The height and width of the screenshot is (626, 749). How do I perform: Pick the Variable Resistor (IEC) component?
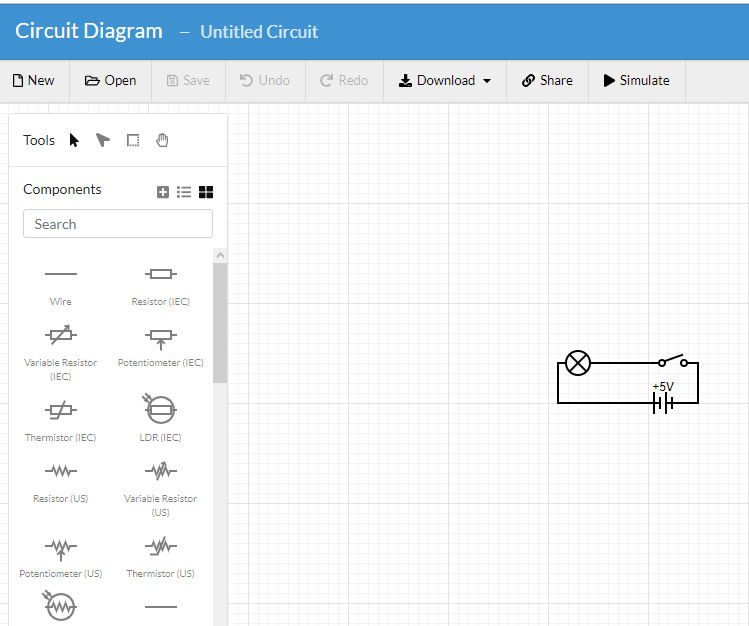(61, 352)
